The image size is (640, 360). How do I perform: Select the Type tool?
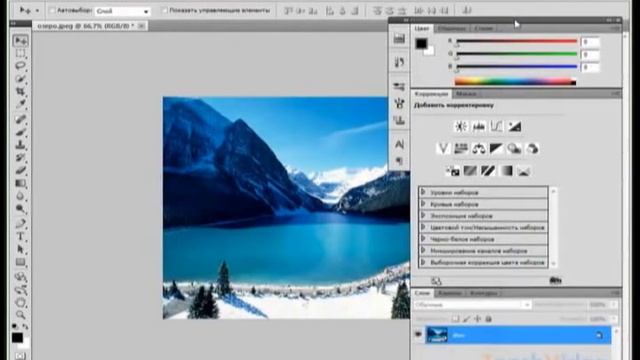tap(20, 236)
